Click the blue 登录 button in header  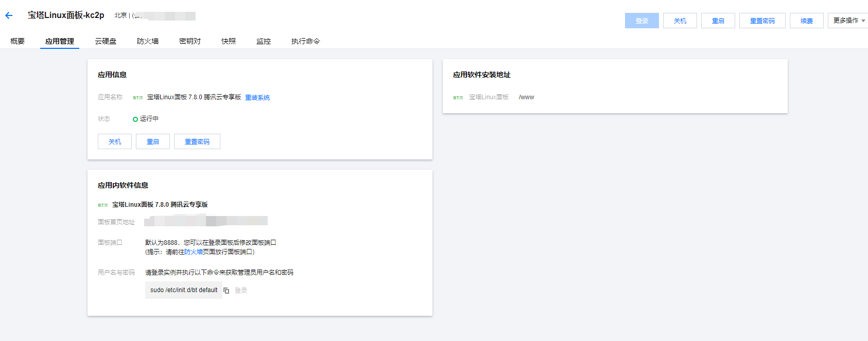pyautogui.click(x=642, y=21)
